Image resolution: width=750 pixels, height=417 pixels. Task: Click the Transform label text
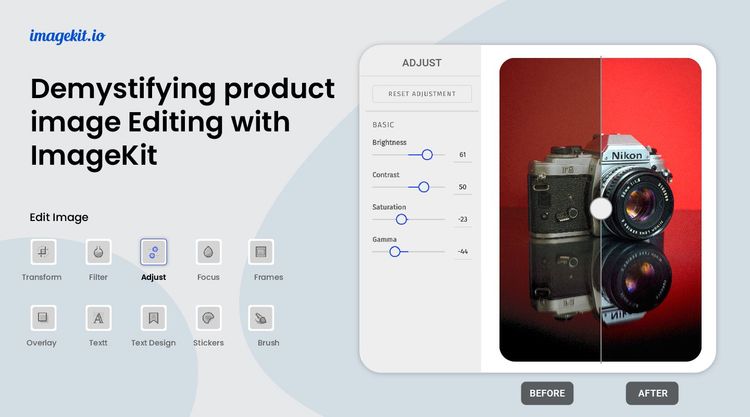coord(42,277)
